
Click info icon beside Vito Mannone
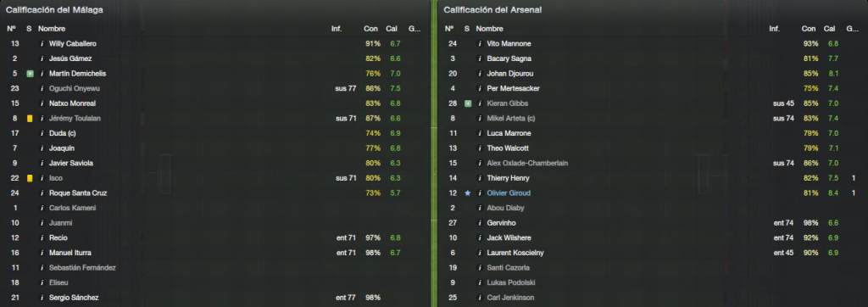tap(480, 44)
